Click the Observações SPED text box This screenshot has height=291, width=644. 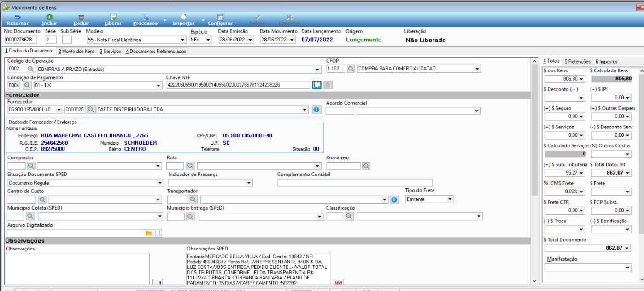coord(258,269)
